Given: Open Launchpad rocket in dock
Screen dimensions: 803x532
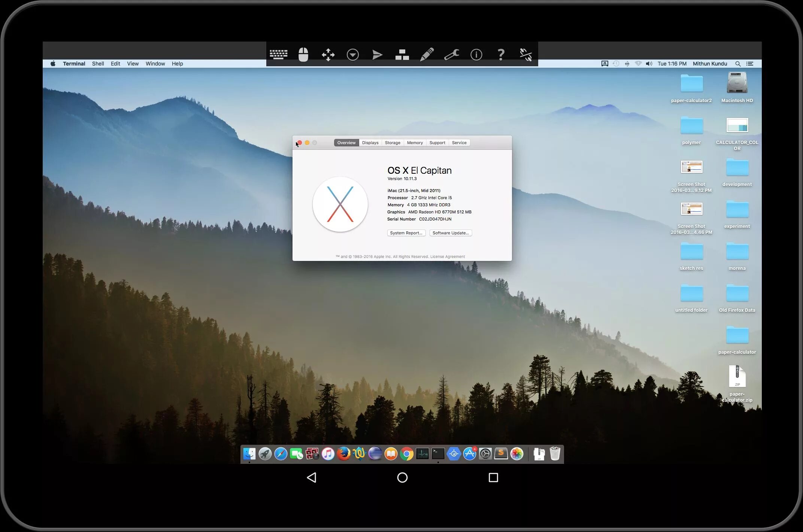Looking at the screenshot, I should (265, 454).
